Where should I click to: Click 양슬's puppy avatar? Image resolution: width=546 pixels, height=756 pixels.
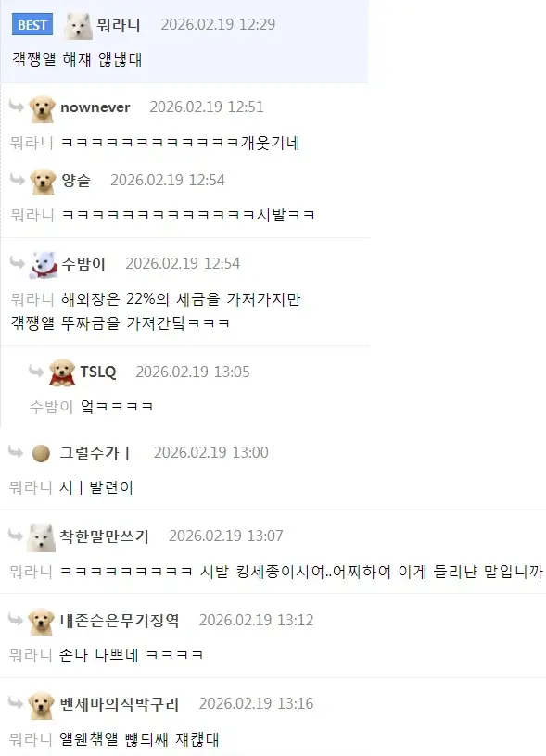point(43,182)
